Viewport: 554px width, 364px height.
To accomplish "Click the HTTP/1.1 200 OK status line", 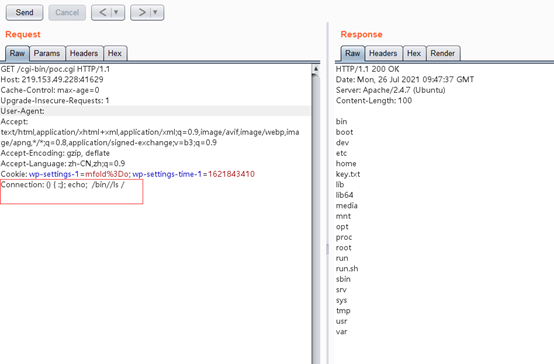I will [367, 69].
